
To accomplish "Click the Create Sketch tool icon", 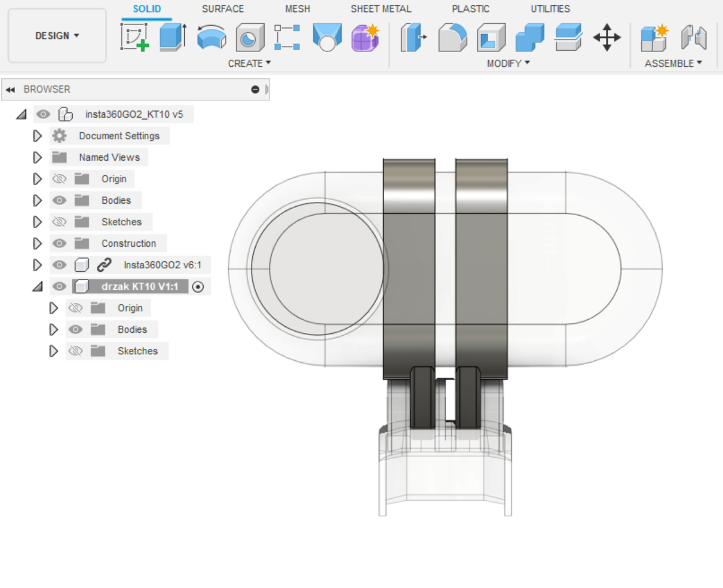I will [x=134, y=37].
